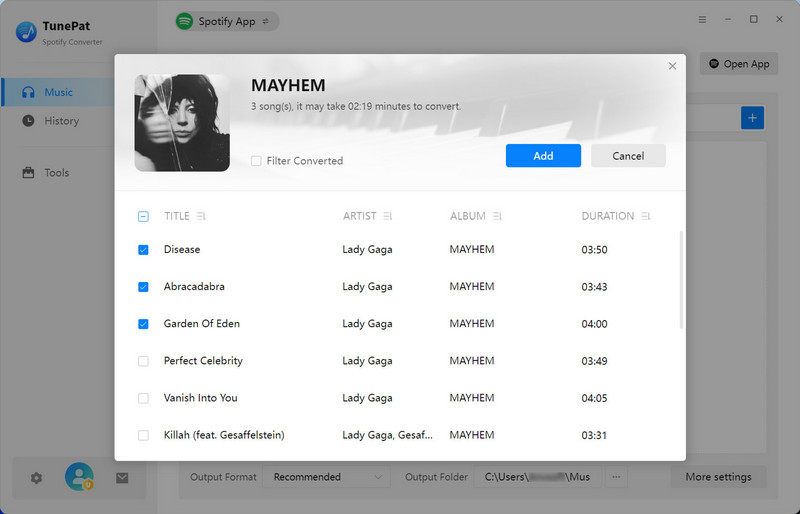
Task: Click the Spotify App source switcher
Action: [x=227, y=21]
